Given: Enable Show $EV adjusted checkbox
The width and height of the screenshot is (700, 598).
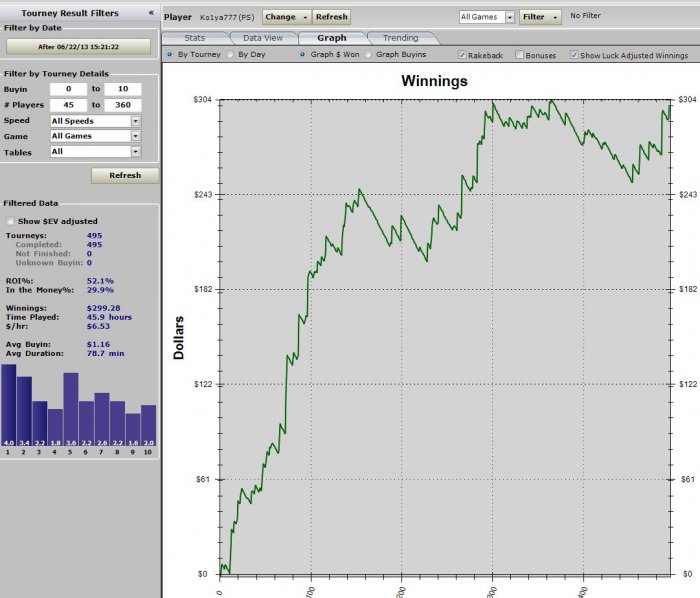Looking at the screenshot, I should (11, 221).
